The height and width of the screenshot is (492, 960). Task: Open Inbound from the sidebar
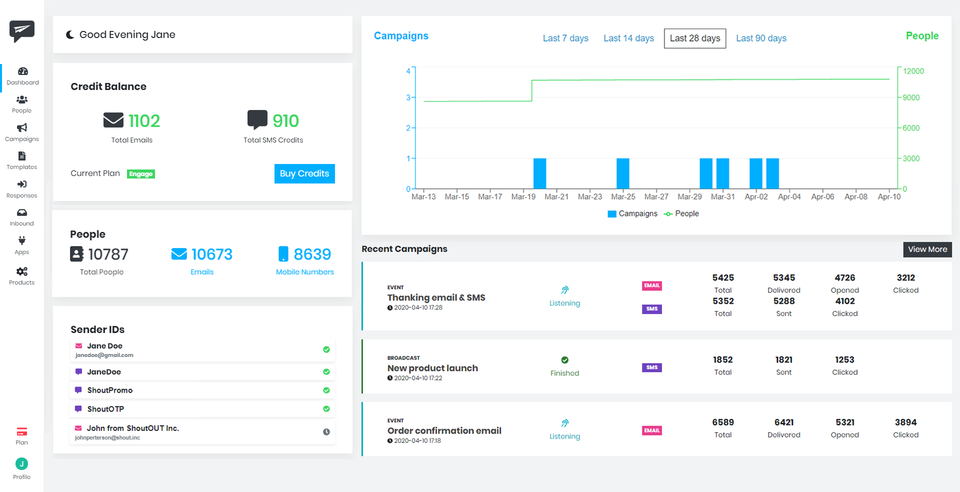(x=22, y=216)
